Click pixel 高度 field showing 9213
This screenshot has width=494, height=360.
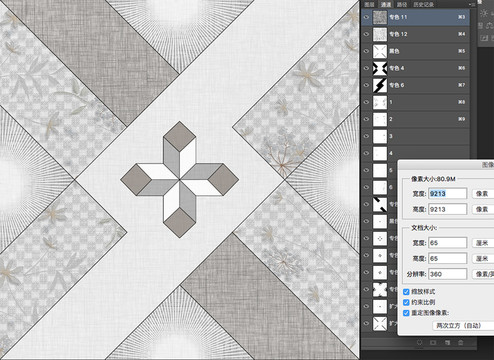(x=447, y=209)
